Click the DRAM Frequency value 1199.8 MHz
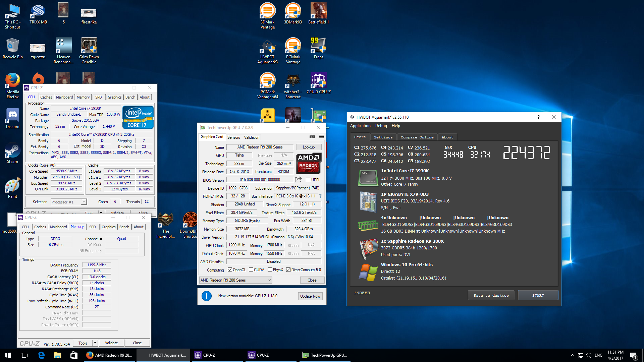The image size is (644, 362). click(x=97, y=265)
